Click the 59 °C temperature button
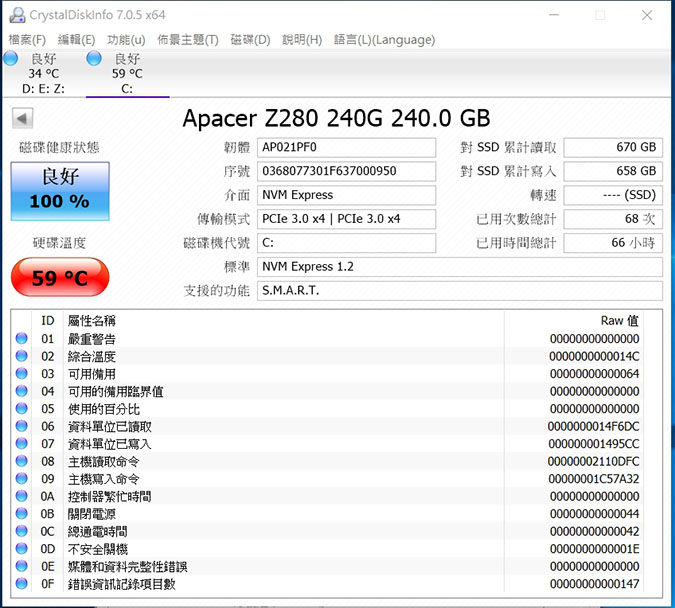675x608 pixels. click(x=60, y=277)
